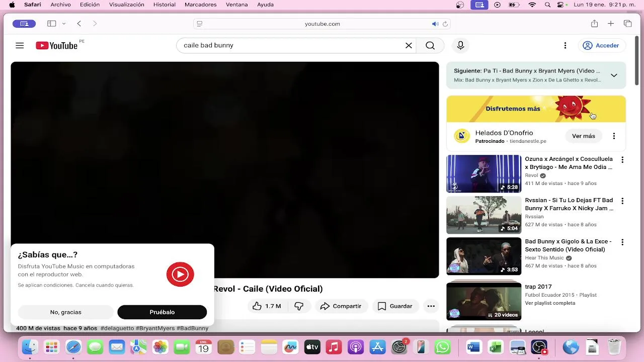Open Safari tab group dropdown arrow

tap(64, 24)
